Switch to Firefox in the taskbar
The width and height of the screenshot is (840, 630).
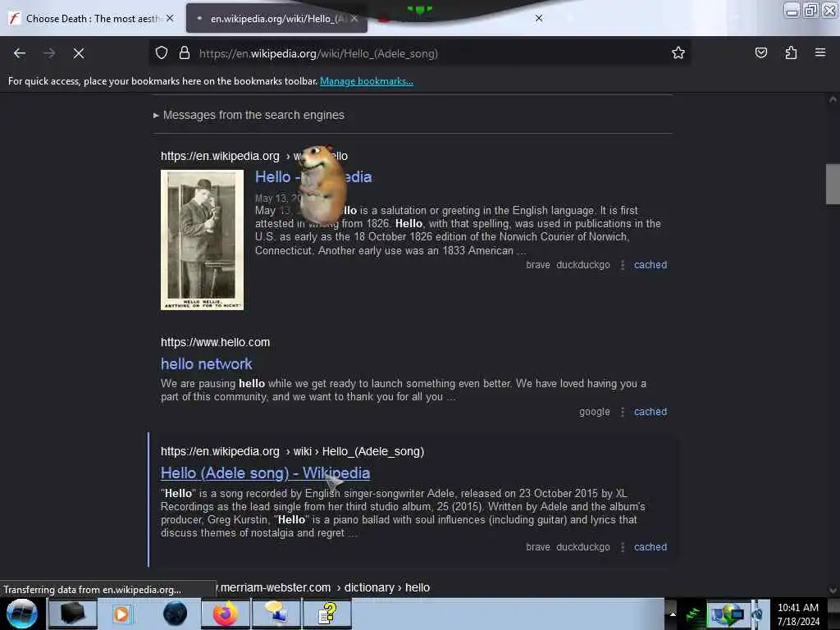tap(226, 614)
